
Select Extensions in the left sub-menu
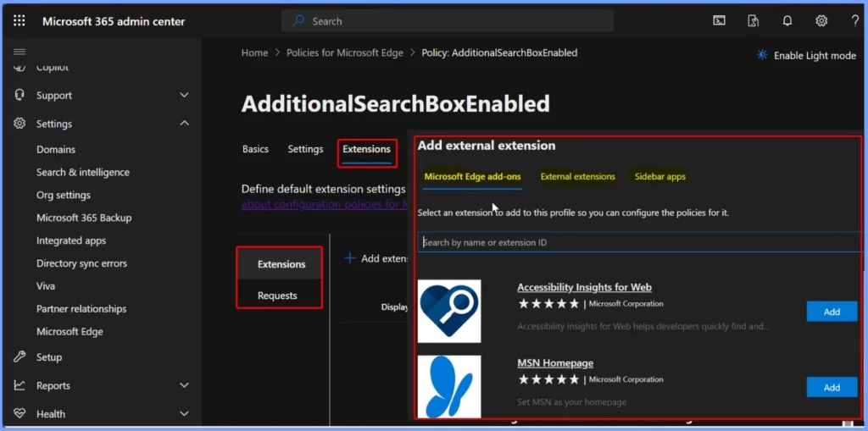pyautogui.click(x=281, y=264)
